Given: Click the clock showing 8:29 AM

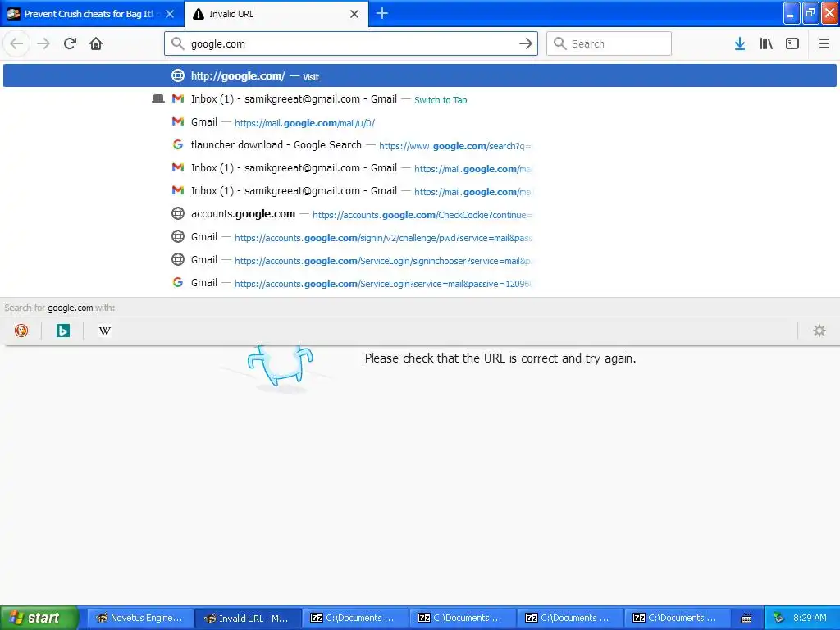Looking at the screenshot, I should [x=810, y=618].
